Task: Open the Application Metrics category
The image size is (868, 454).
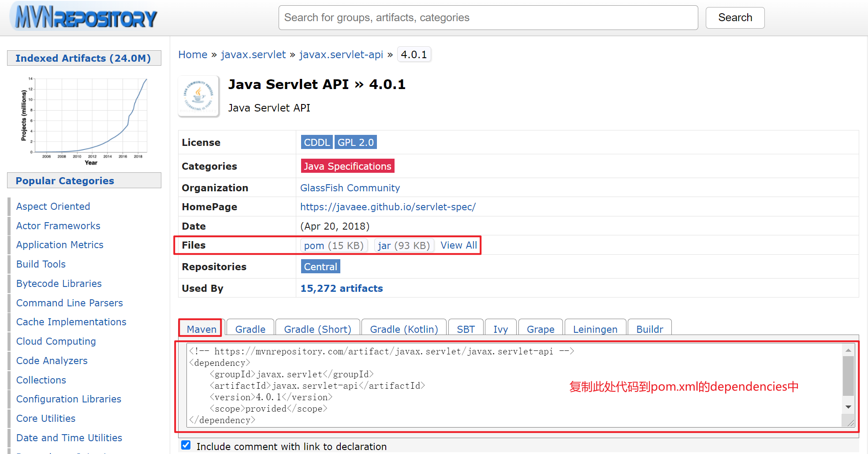Action: coord(60,245)
